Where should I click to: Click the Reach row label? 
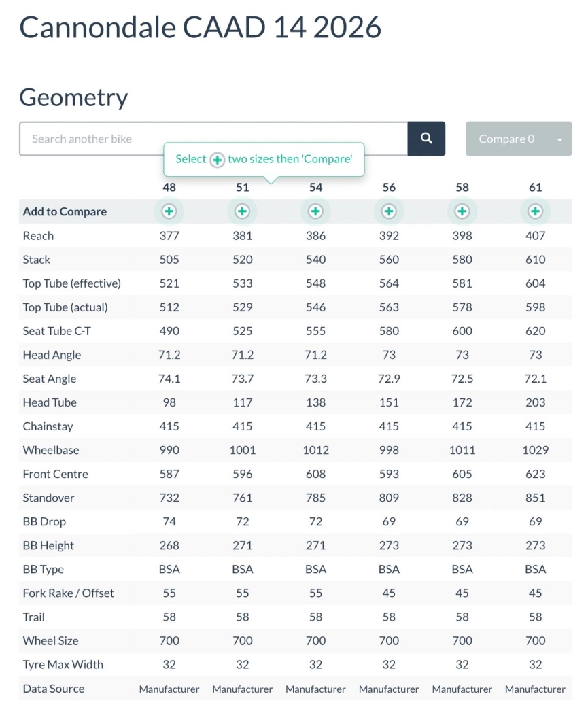click(x=38, y=236)
